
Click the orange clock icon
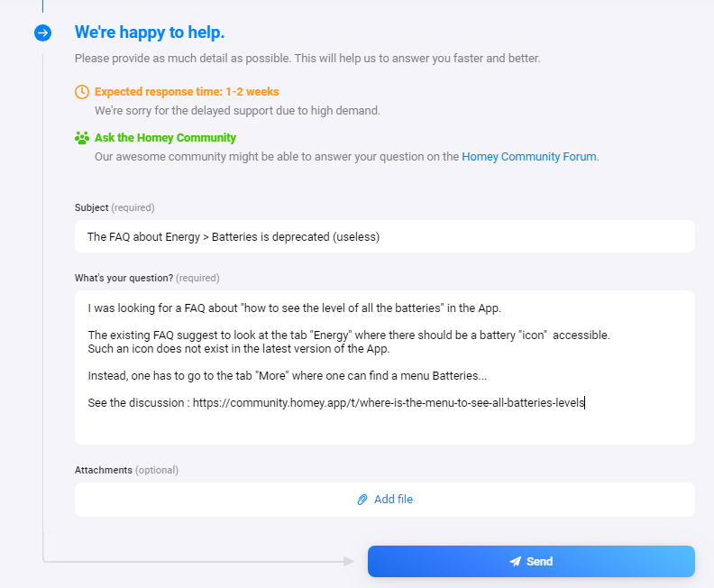pyautogui.click(x=82, y=91)
